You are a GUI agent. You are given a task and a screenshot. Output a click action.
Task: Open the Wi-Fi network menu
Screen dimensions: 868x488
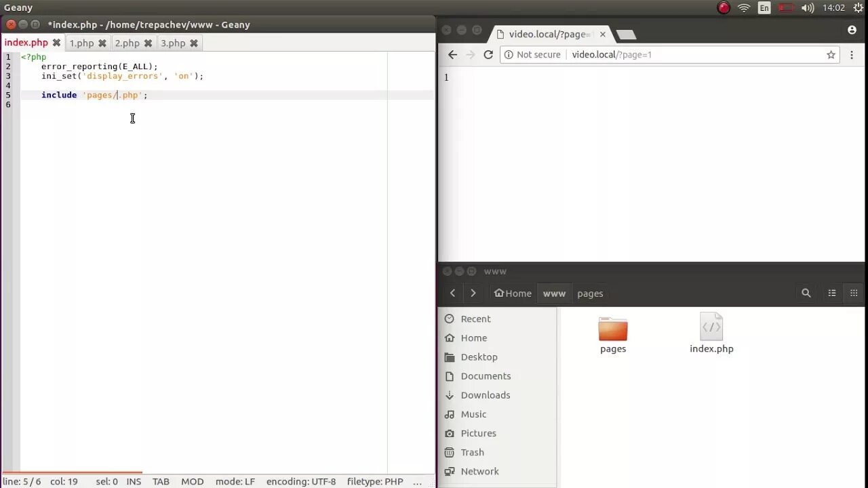tap(744, 8)
